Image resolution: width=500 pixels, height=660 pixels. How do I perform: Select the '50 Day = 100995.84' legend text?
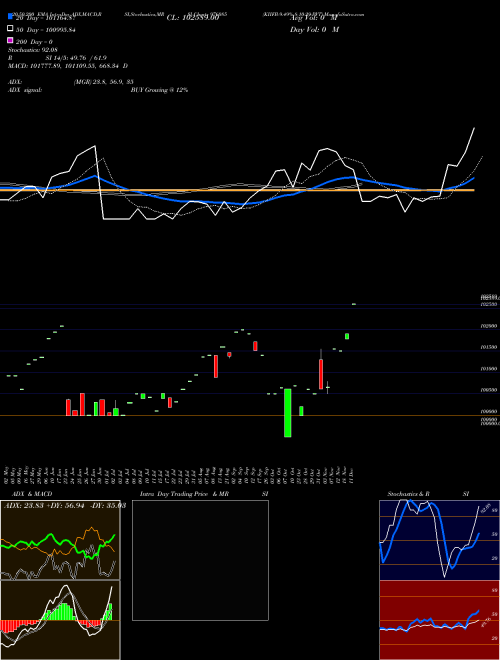click(x=45, y=29)
